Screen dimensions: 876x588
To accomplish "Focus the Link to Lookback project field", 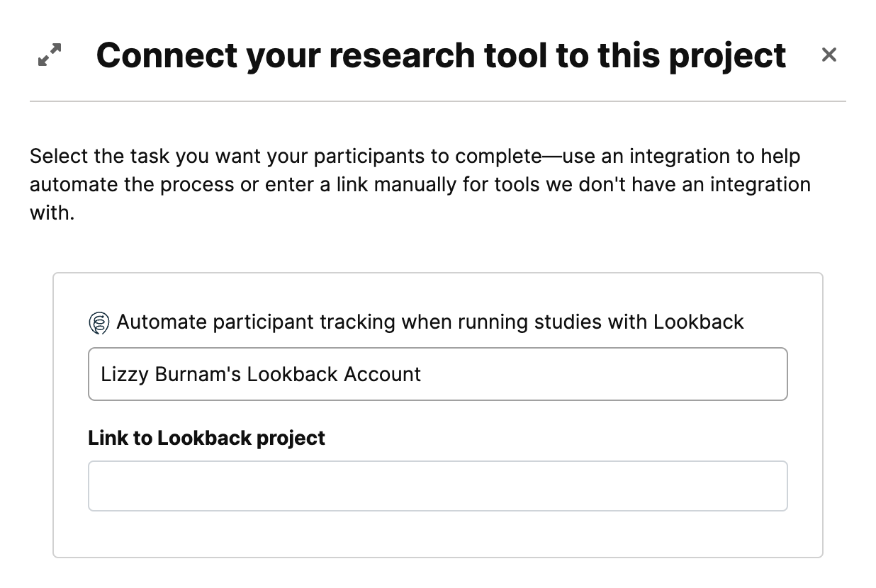I will (437, 485).
